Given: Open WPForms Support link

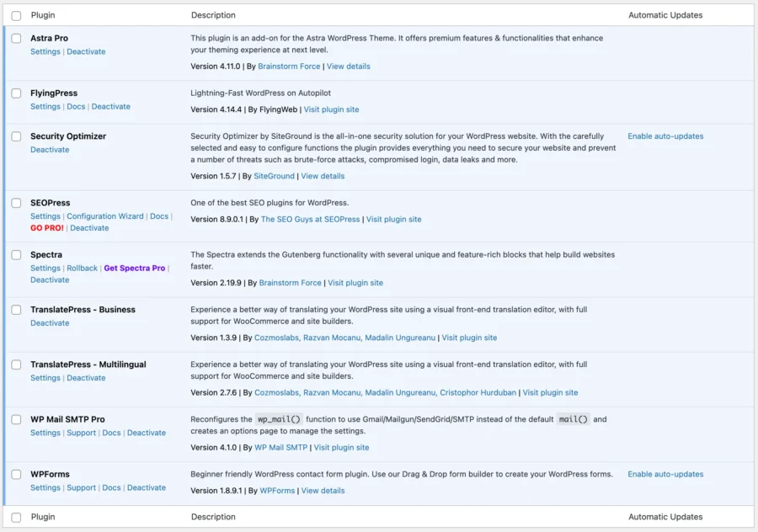Looking at the screenshot, I should [81, 487].
